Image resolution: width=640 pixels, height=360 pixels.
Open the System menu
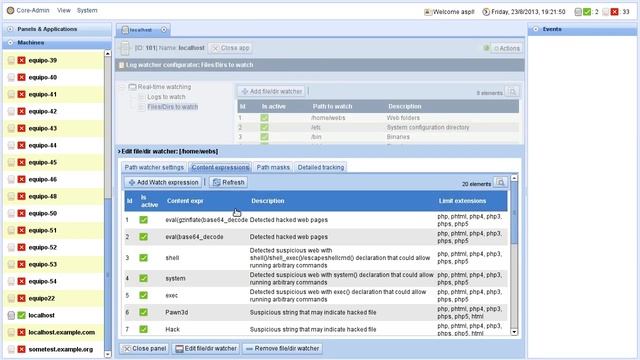point(87,10)
